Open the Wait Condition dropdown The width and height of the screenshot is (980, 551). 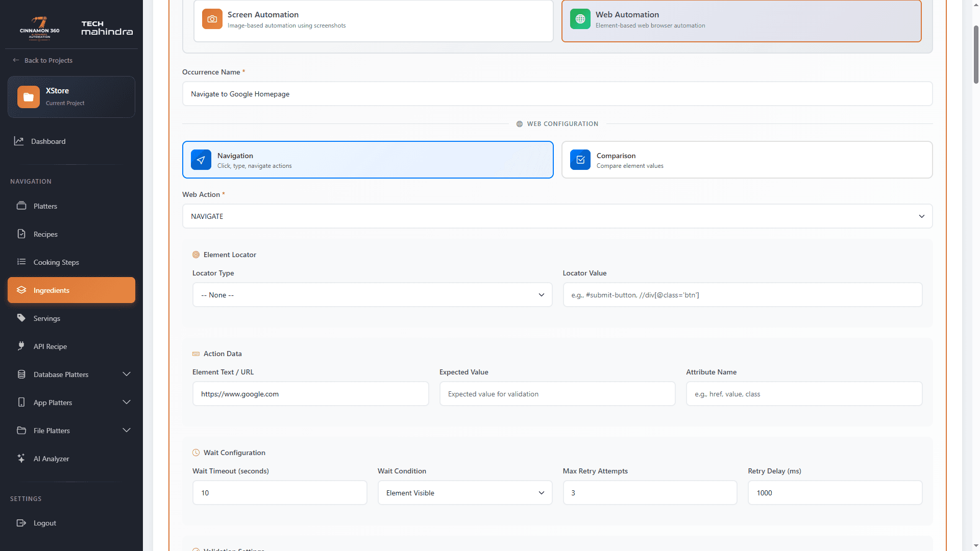[465, 493]
